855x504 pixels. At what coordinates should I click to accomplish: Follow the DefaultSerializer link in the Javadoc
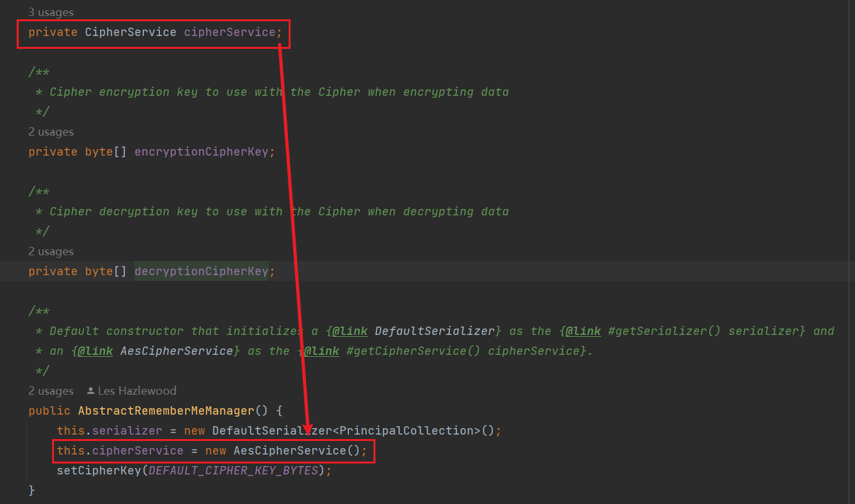[435, 331]
